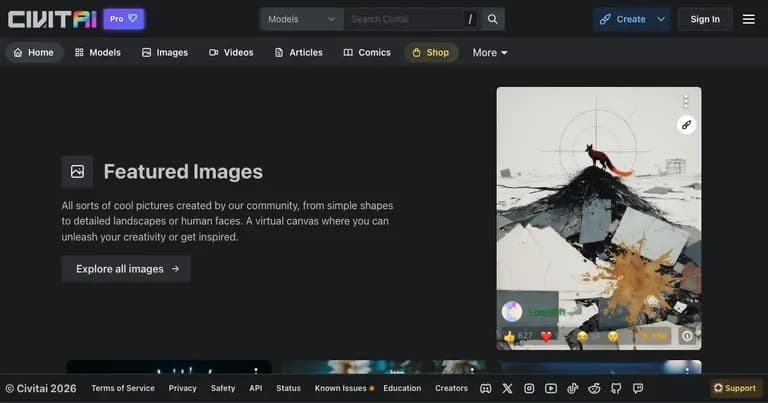Select the Articles tab
Screen dimensions: 768x403
pos(298,52)
